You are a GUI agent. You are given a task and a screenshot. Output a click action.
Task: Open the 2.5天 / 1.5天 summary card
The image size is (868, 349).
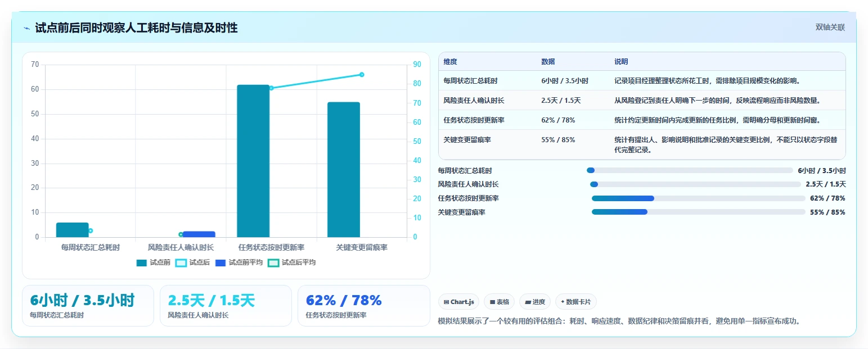click(x=226, y=306)
